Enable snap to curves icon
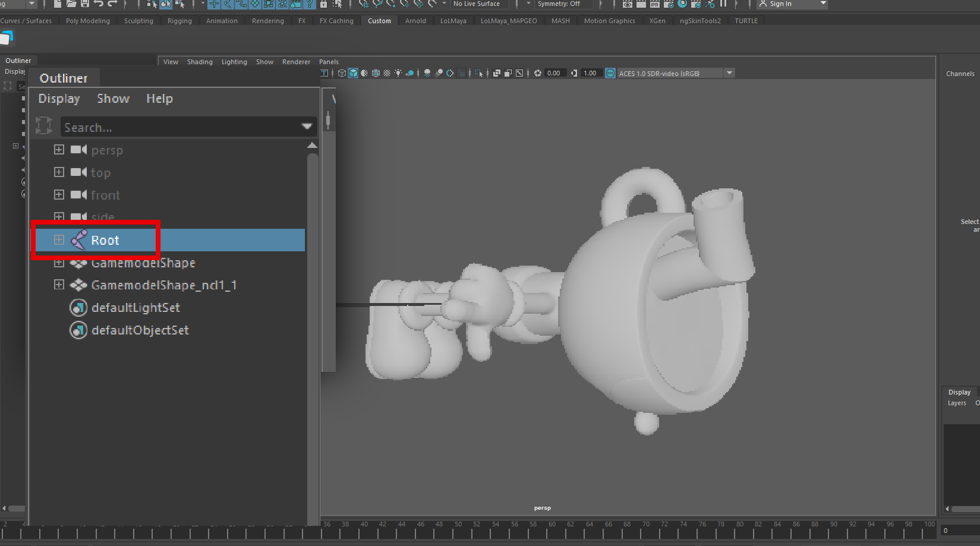Screen dimensions: 980x546 pos(377,4)
